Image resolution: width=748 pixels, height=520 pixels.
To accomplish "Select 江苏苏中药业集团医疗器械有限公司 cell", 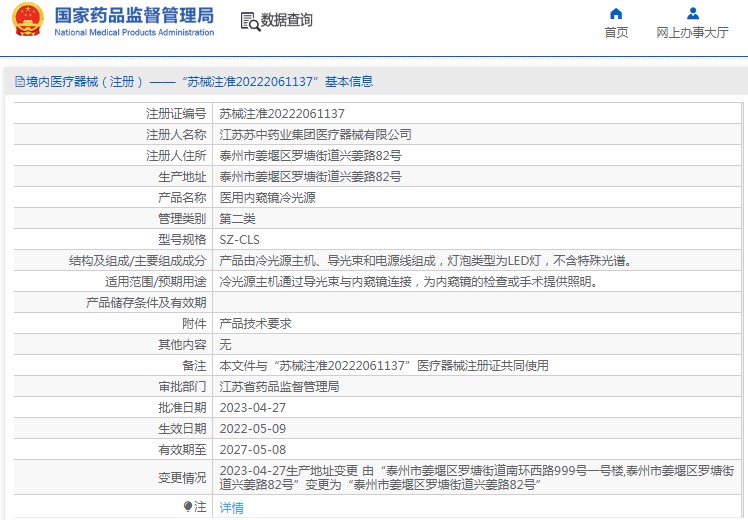I will [x=315, y=135].
